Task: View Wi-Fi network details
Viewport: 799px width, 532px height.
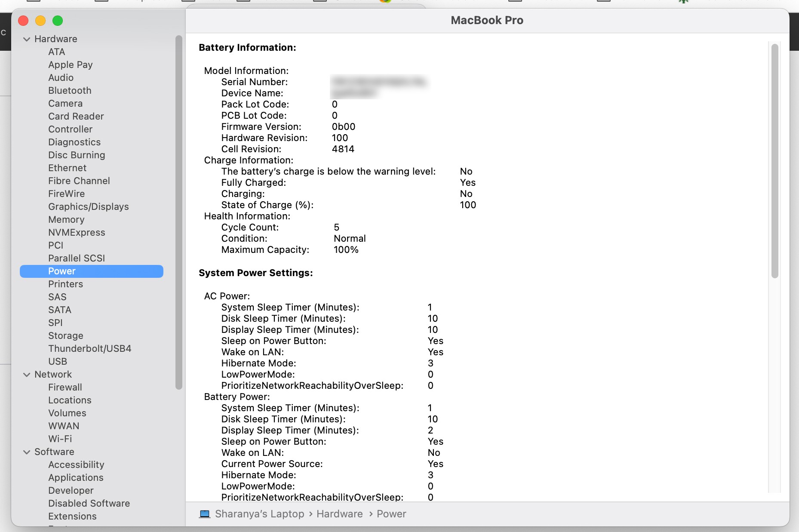Action: [60, 439]
